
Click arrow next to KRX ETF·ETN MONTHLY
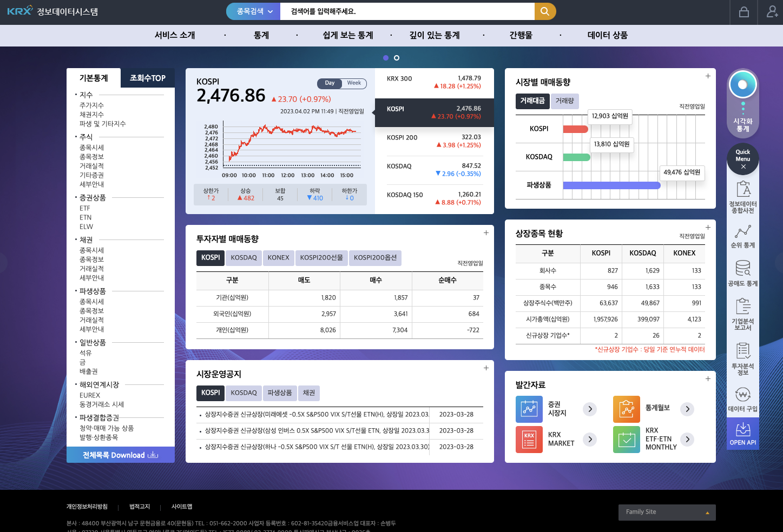coord(687,440)
